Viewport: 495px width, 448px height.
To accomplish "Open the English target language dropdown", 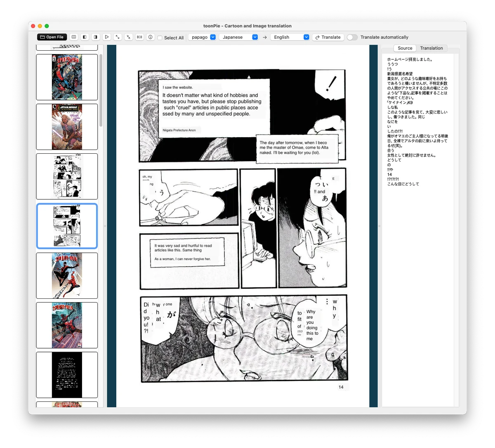I will (x=290, y=37).
